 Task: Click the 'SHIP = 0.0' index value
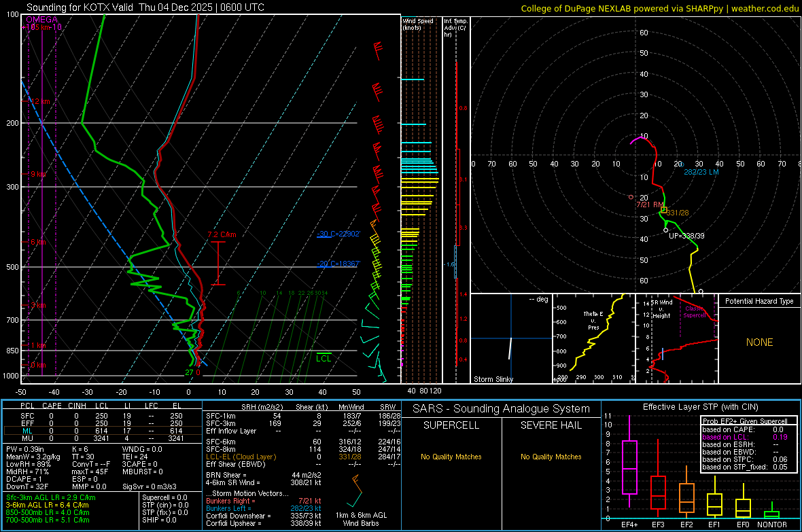click(x=159, y=520)
